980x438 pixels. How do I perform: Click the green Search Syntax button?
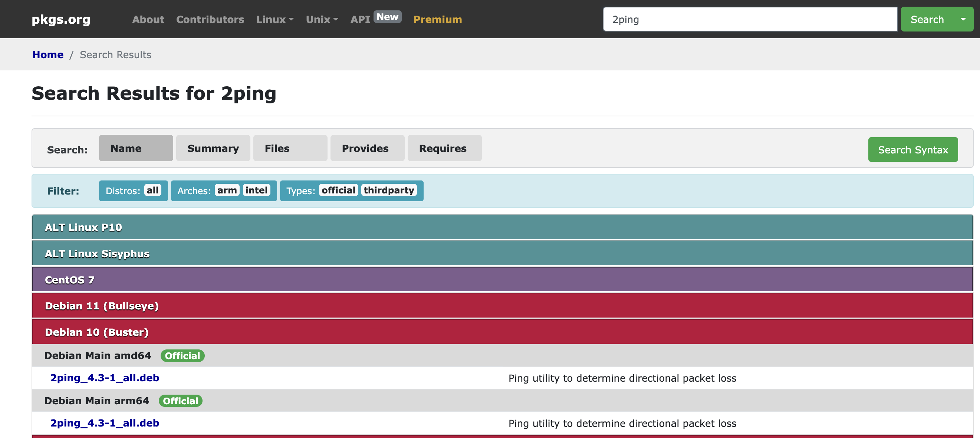[x=912, y=150]
